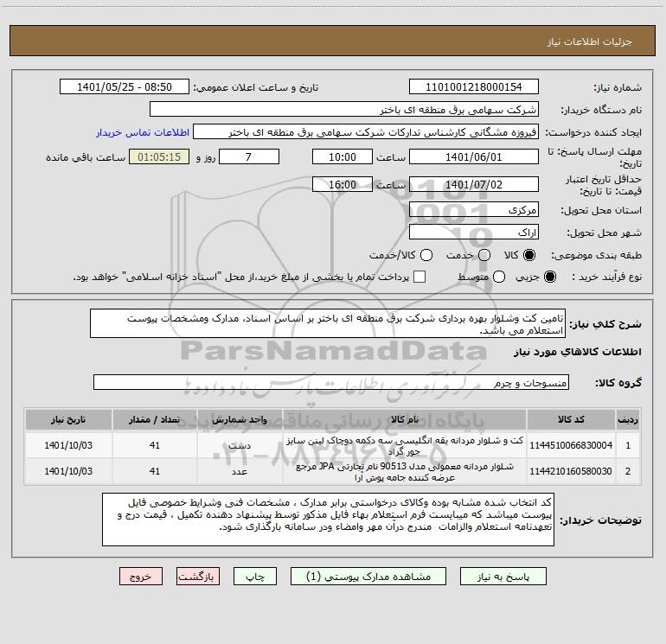666x644 pixels.
Task: Click مشاهده مدارک پیوستی (1) button
Action: [x=368, y=577]
